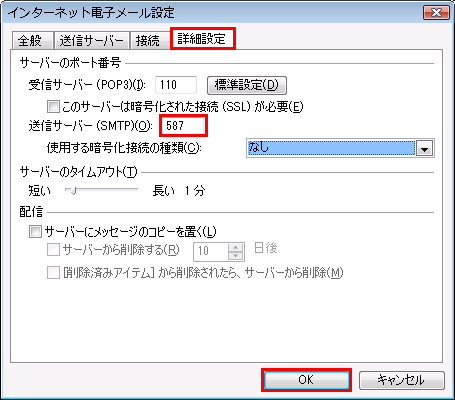Confirm settings with the OK button
This screenshot has height=400, width=455.
pyautogui.click(x=306, y=380)
